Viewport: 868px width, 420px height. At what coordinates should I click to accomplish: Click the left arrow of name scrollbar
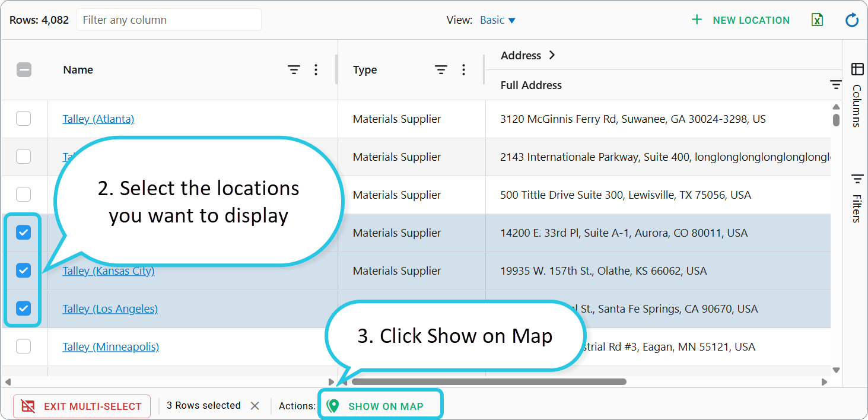(x=7, y=382)
